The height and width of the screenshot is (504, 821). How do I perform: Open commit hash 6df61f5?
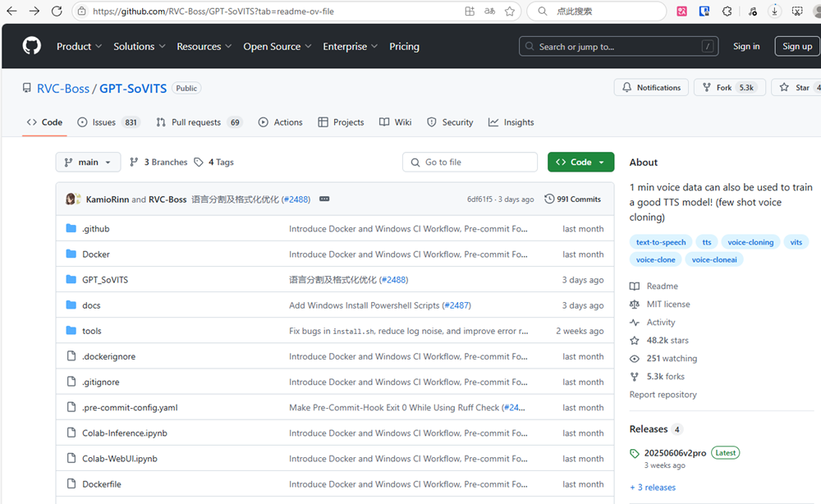[479, 199]
